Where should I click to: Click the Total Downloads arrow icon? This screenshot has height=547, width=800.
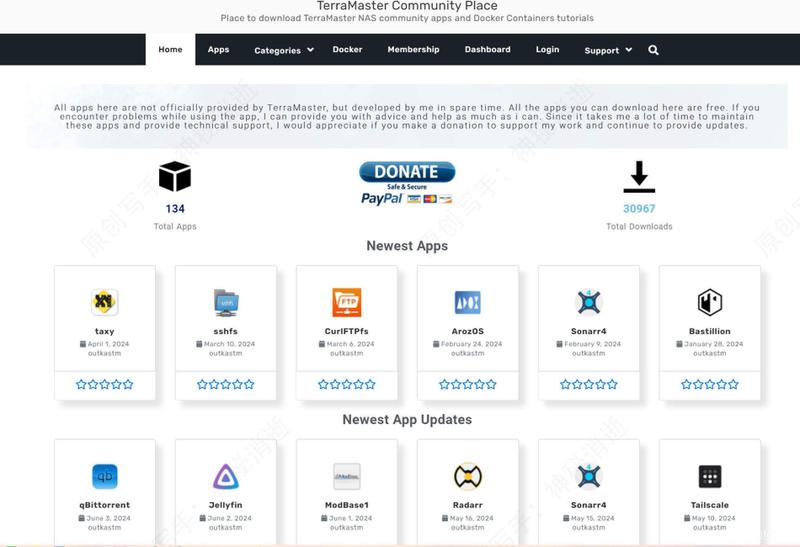(x=639, y=177)
